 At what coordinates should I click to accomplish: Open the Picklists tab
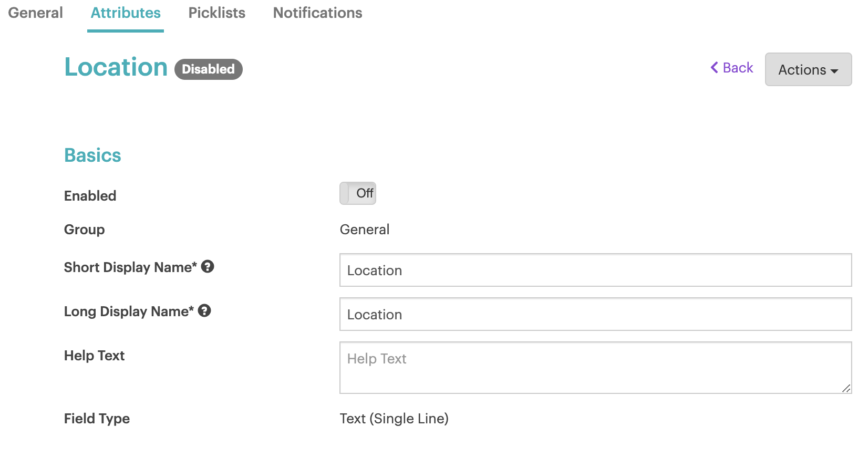pos(217,13)
